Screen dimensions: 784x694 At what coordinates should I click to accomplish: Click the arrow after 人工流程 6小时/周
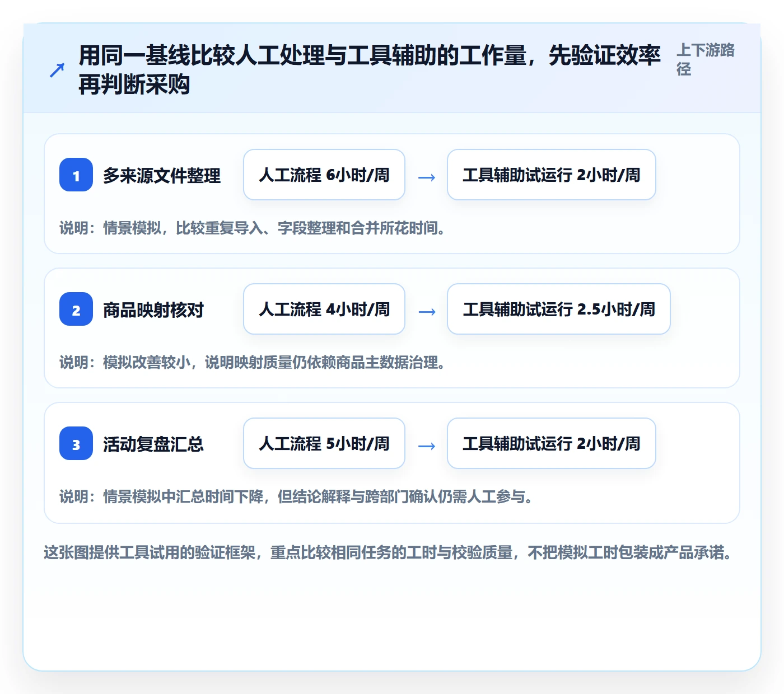click(x=427, y=177)
